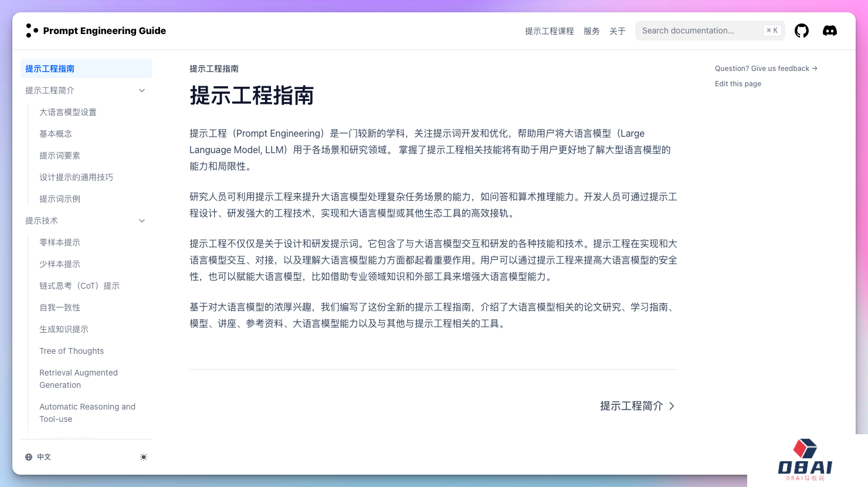The width and height of the screenshot is (868, 487).
Task: Focus the Search documentation field
Action: [x=701, y=31]
